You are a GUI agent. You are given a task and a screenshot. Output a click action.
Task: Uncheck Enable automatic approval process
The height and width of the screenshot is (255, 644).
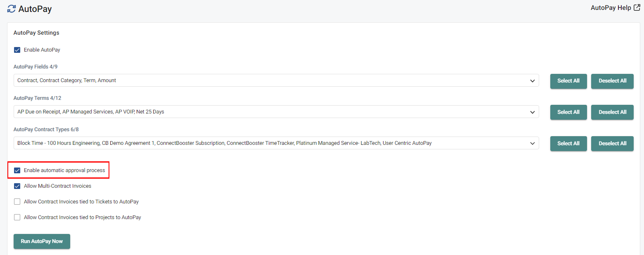click(17, 170)
